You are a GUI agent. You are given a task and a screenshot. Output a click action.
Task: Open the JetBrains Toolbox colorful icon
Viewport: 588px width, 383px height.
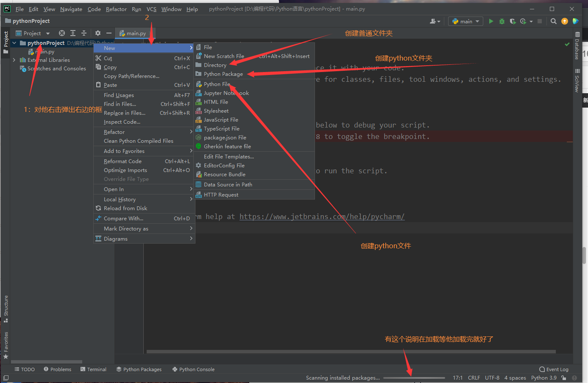point(575,21)
